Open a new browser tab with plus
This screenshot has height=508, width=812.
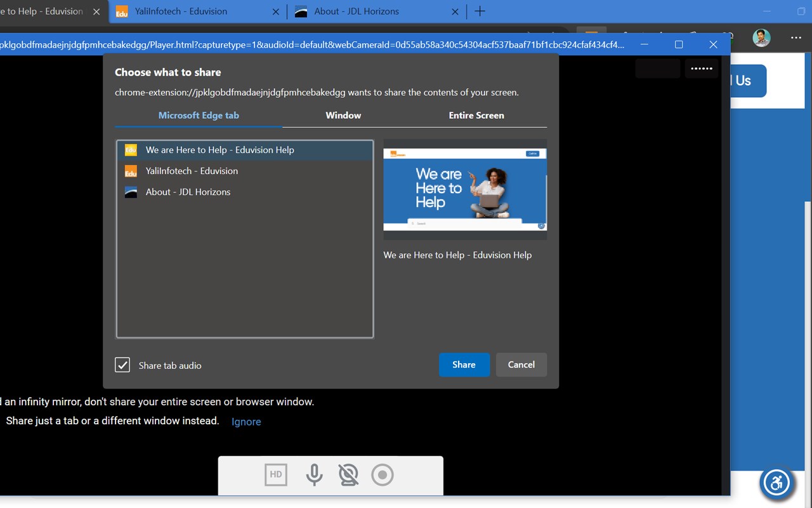(480, 11)
